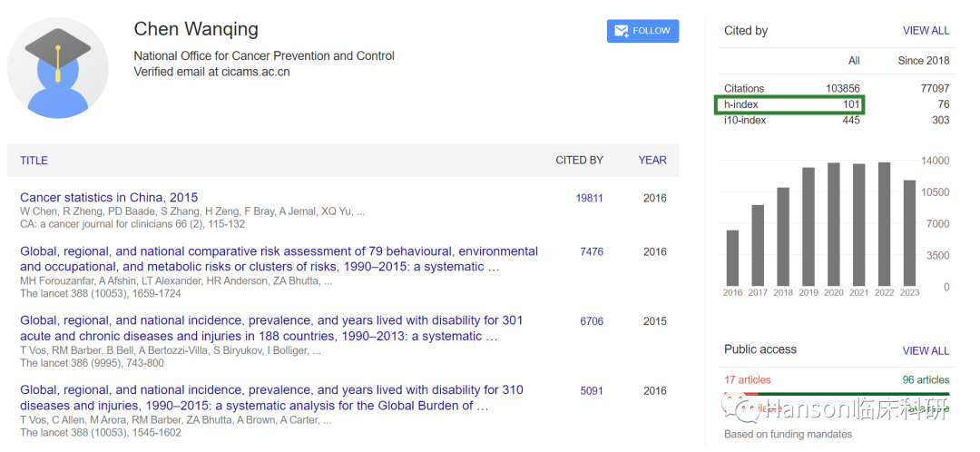Click the 2022 bar in citation chart

tap(884, 224)
